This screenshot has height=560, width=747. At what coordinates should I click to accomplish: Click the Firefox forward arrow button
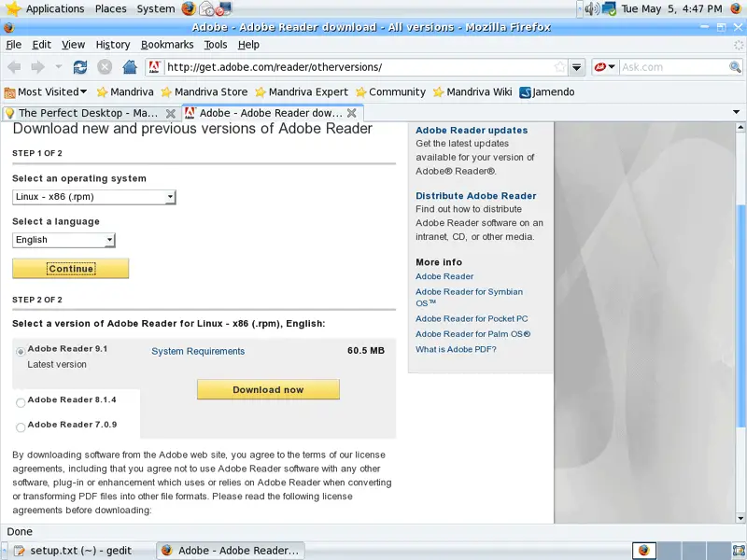37,67
